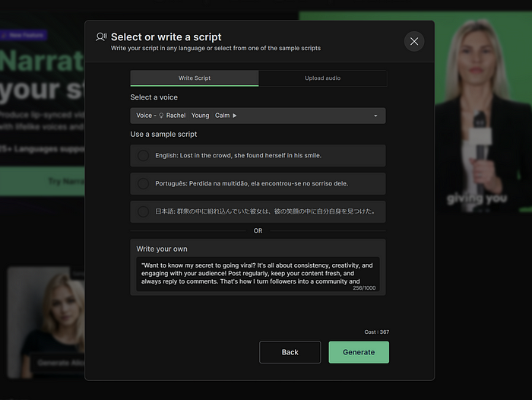Click the Select a voice label
532x400 pixels.
point(154,97)
